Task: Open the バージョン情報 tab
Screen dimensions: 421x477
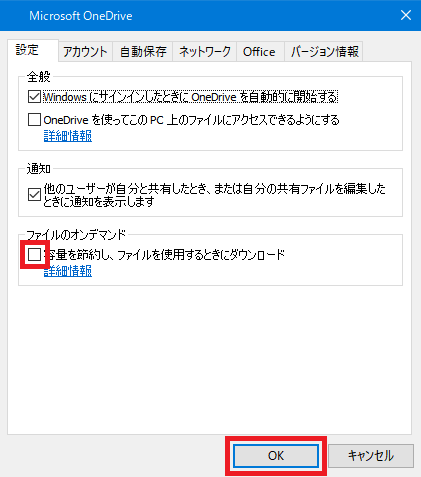Action: pos(324,52)
